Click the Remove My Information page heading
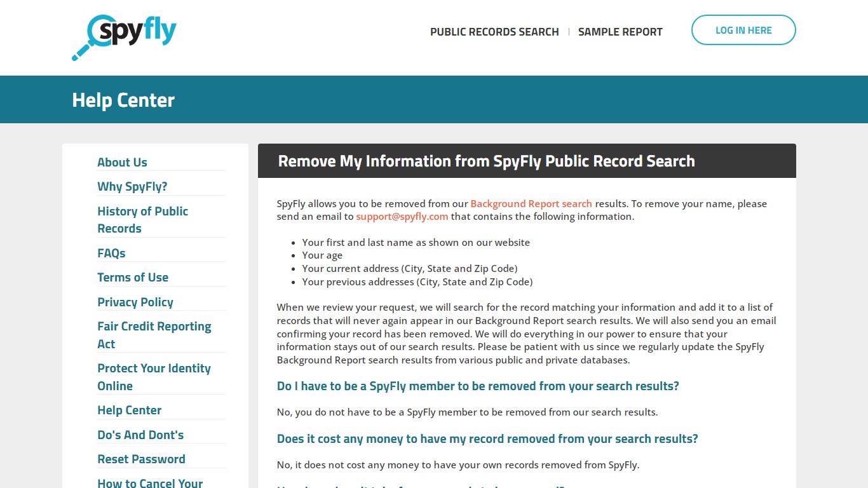868x488 pixels. pyautogui.click(x=487, y=161)
